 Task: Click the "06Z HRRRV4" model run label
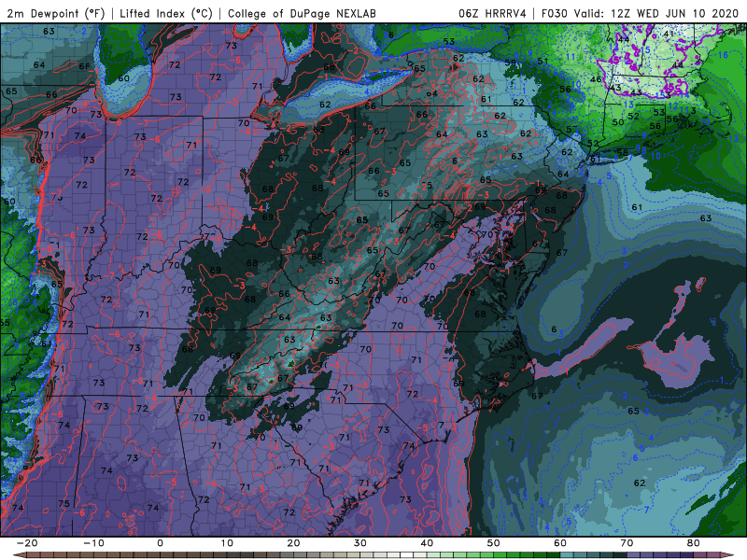[x=492, y=13]
